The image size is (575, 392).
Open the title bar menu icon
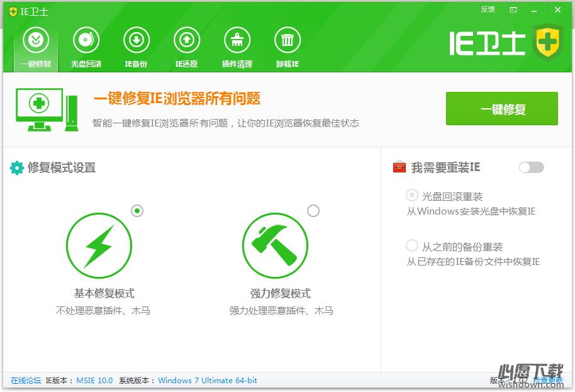point(513,10)
